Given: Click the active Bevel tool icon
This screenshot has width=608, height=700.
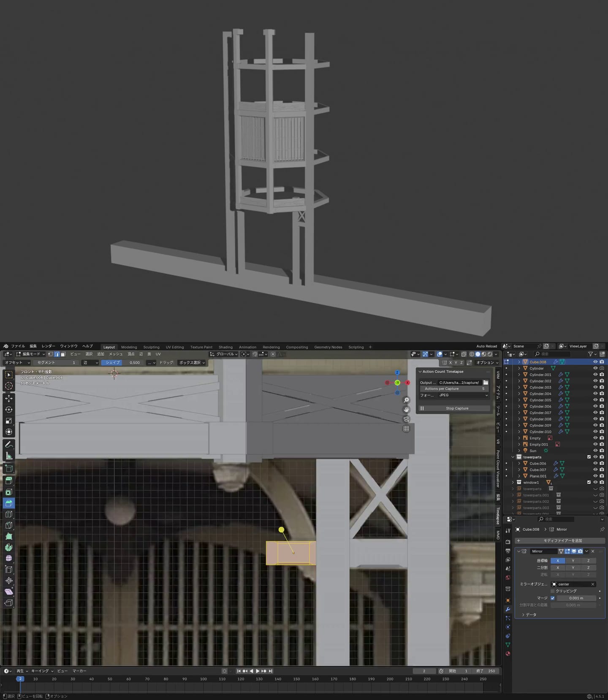Looking at the screenshot, I should (x=9, y=503).
